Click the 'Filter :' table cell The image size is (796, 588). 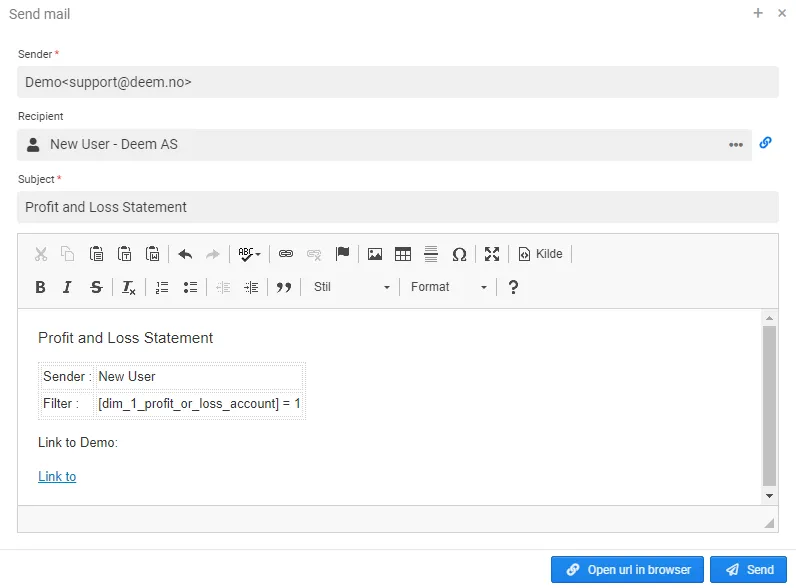coord(67,404)
